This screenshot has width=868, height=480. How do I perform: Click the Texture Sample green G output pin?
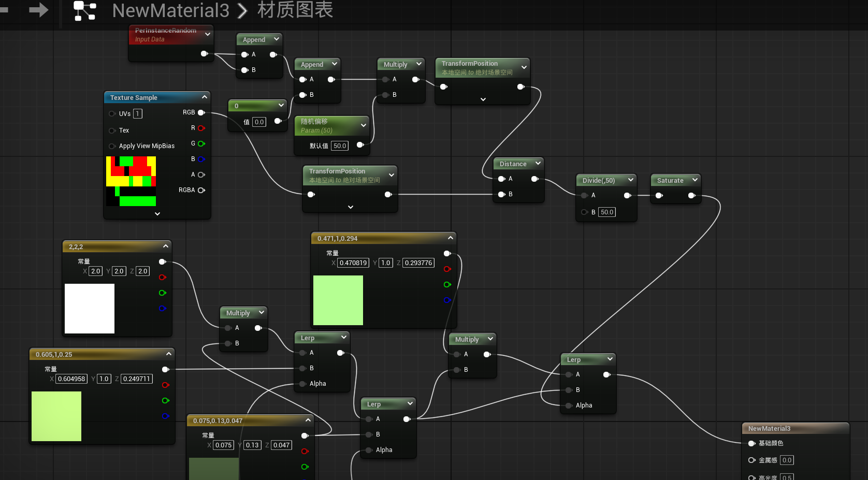pos(201,143)
